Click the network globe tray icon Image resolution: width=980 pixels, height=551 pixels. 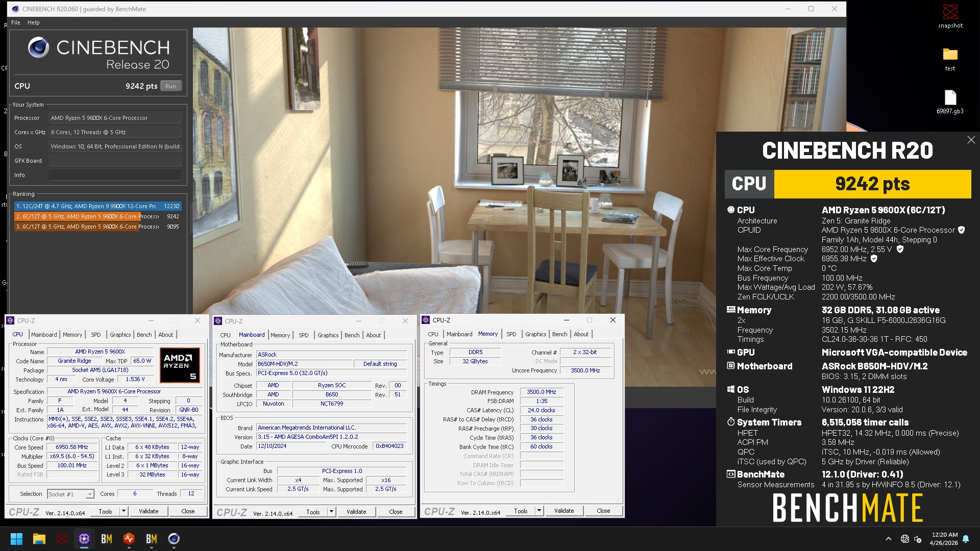click(x=905, y=539)
